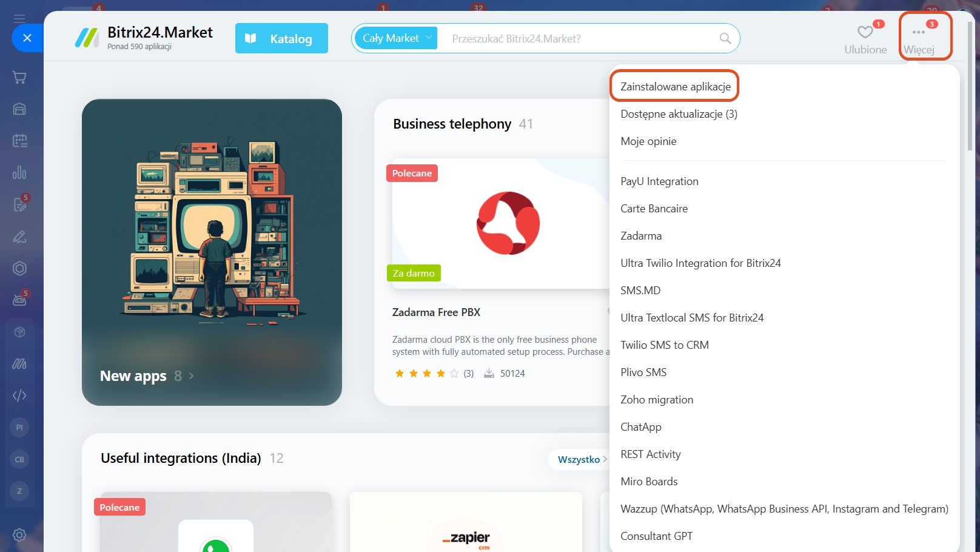Open the store building sidebar icon

19,109
